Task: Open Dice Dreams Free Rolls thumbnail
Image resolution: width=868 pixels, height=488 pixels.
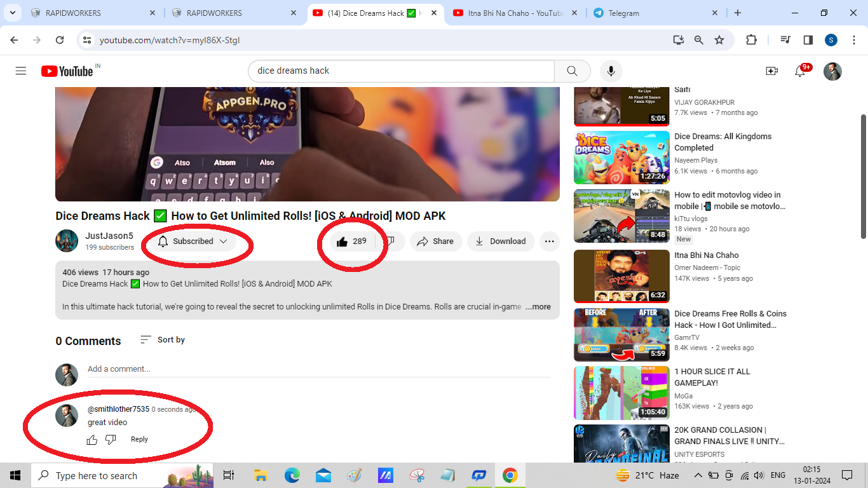Action: [x=621, y=335]
